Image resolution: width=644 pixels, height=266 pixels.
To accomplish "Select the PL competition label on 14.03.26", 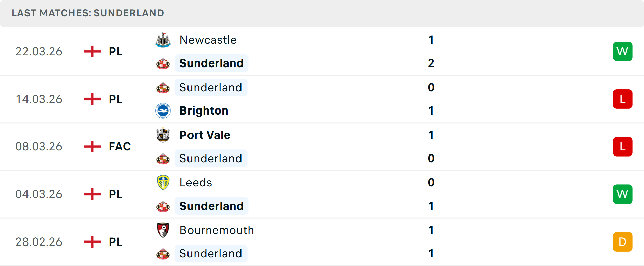I will (x=115, y=99).
